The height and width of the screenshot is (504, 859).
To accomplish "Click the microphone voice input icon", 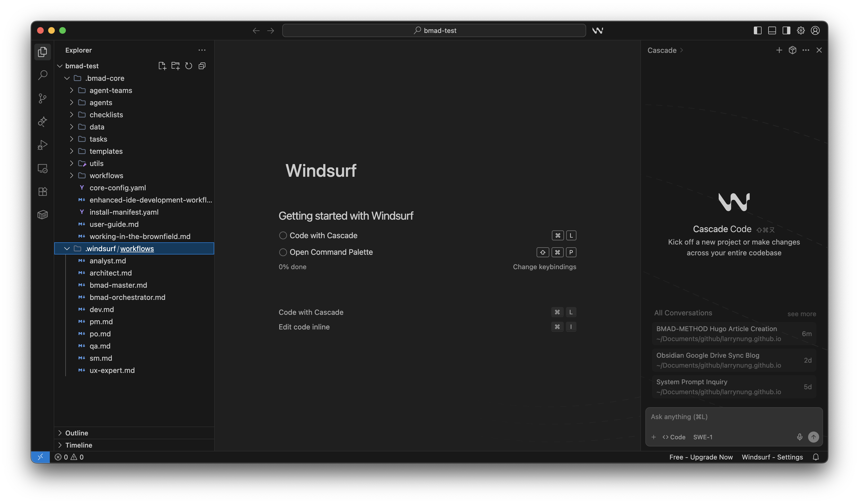I will point(799,437).
